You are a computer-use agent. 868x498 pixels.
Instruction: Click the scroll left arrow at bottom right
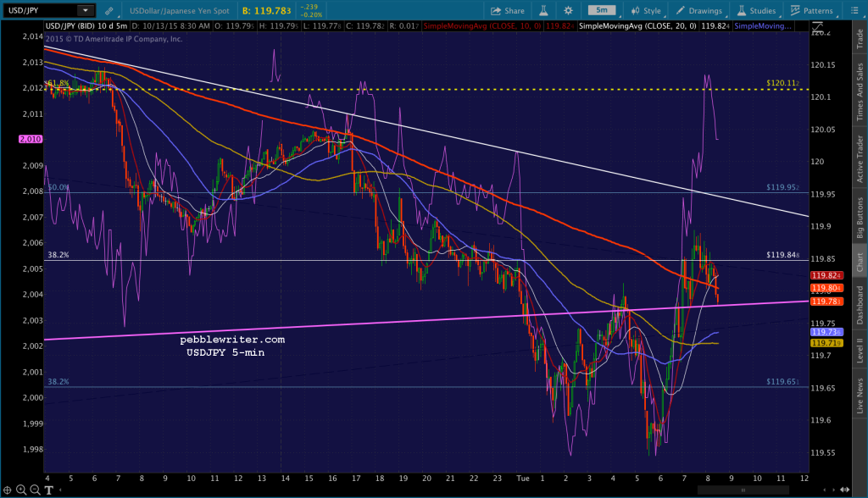pyautogui.click(x=826, y=490)
